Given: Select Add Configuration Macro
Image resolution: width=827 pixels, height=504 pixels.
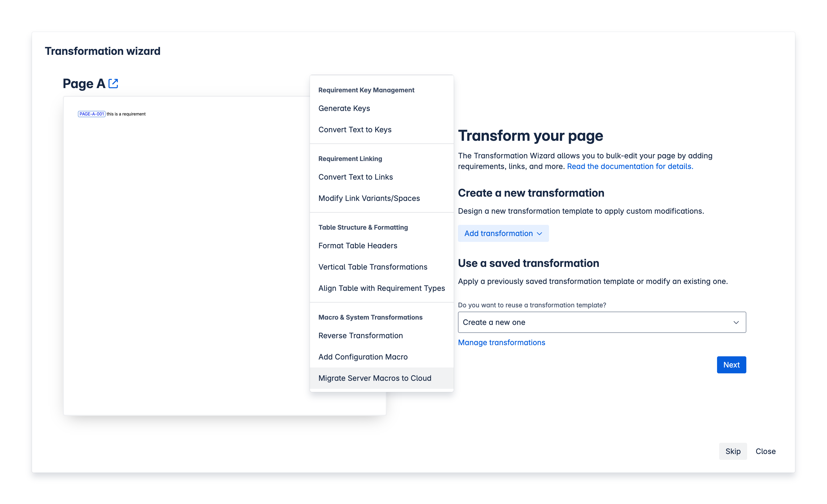Looking at the screenshot, I should (x=363, y=357).
